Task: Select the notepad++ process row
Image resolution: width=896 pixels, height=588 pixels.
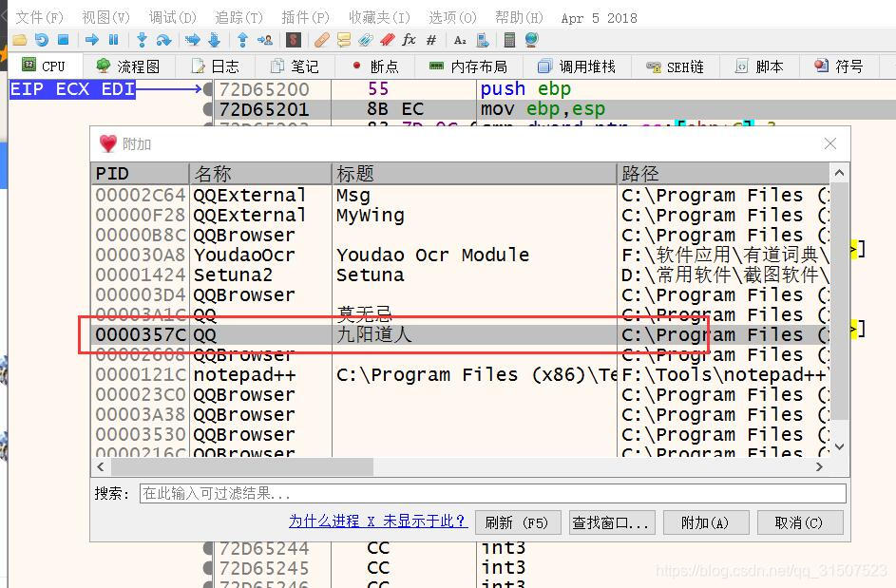Action: pyautogui.click(x=461, y=375)
